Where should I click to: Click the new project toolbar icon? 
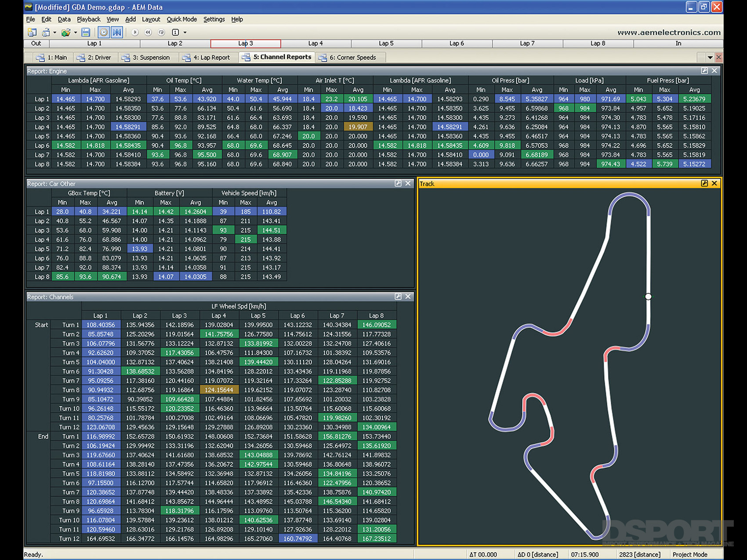(x=32, y=32)
